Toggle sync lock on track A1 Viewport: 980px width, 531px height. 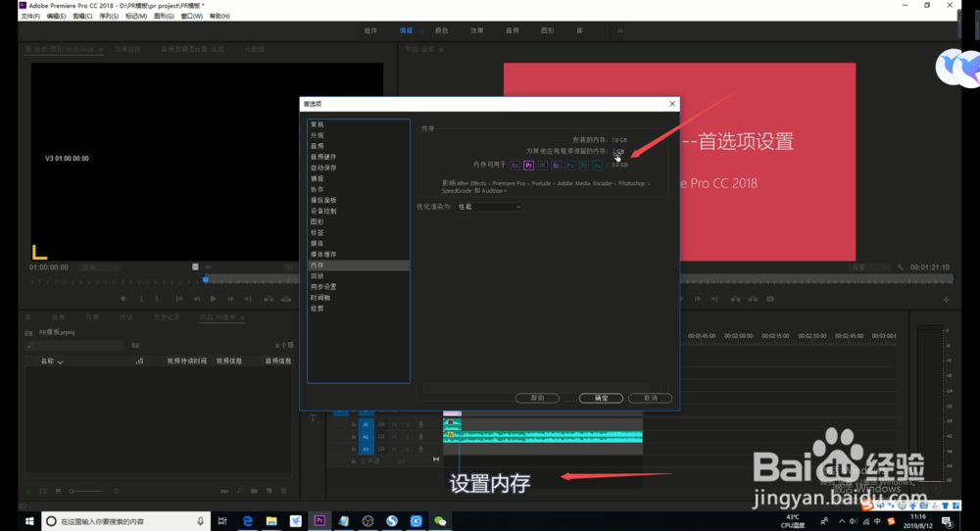click(381, 425)
